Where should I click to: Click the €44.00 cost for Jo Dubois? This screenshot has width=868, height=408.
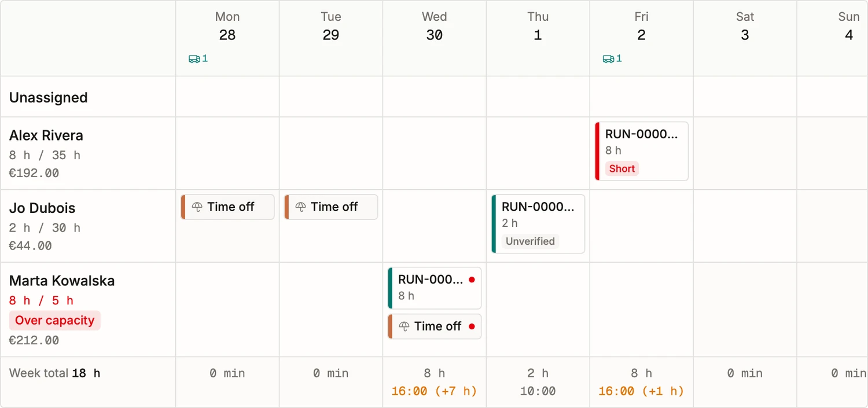tap(31, 246)
